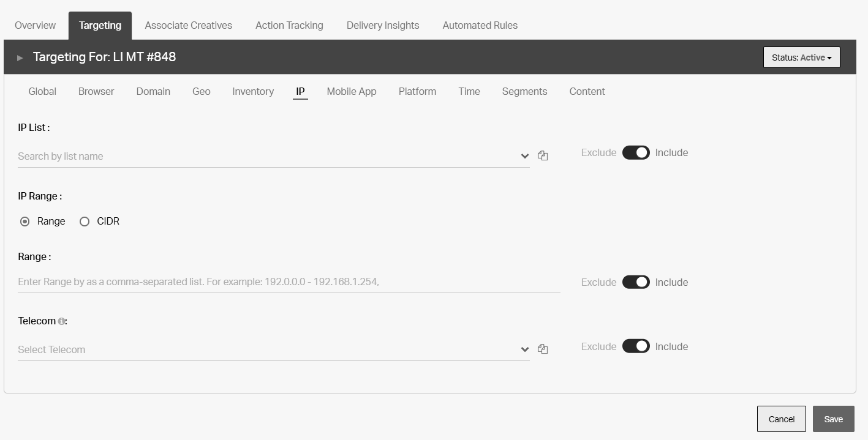Switch to the Delivery Insights tab
The height and width of the screenshot is (440, 868).
pyautogui.click(x=383, y=25)
